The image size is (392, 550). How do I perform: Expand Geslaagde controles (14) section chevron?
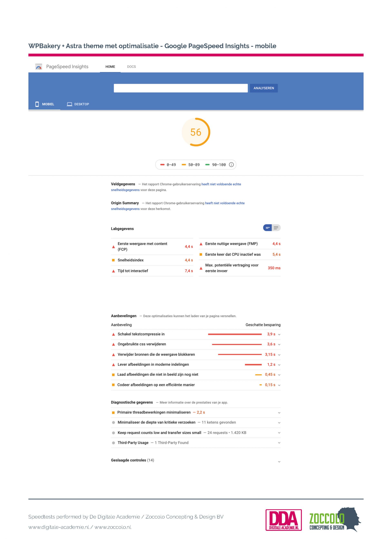(x=279, y=462)
